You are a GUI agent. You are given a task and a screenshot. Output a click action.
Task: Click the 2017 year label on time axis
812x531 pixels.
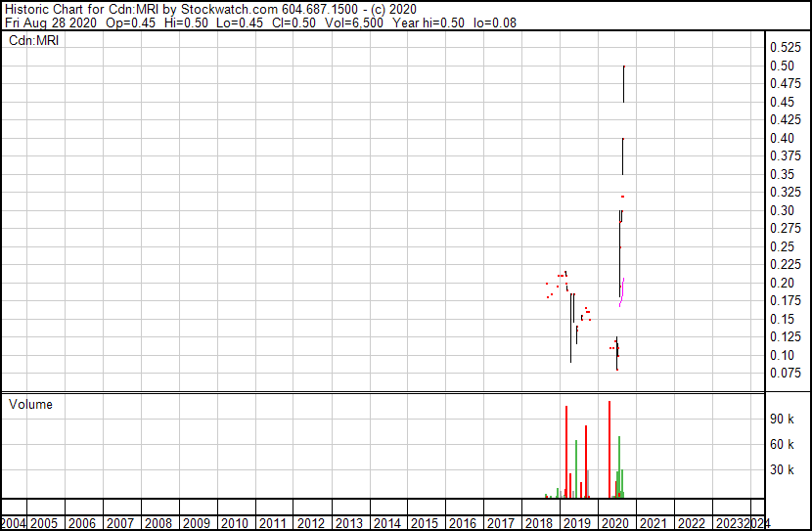tap(500, 523)
